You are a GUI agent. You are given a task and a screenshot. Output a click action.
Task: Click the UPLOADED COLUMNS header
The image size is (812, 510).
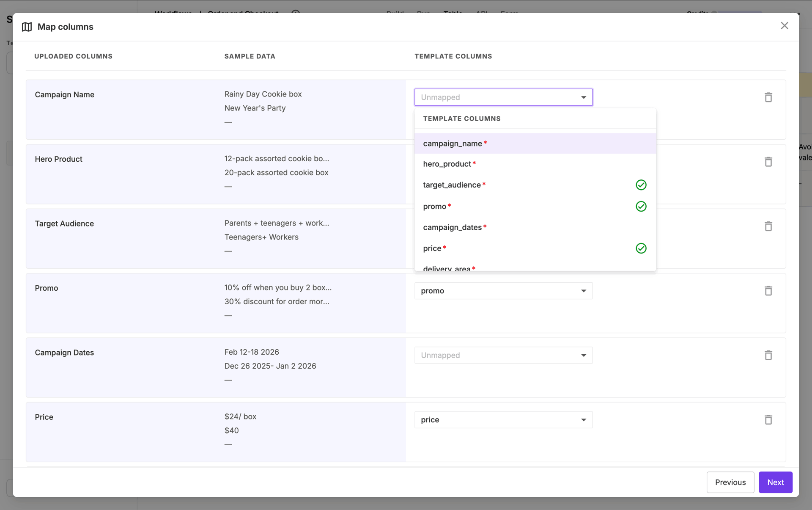click(x=74, y=56)
